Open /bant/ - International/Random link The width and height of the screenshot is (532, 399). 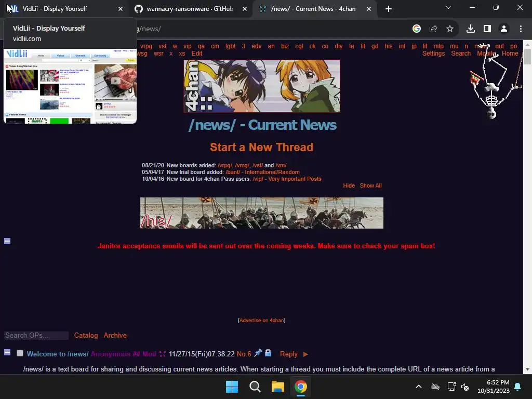tap(262, 172)
